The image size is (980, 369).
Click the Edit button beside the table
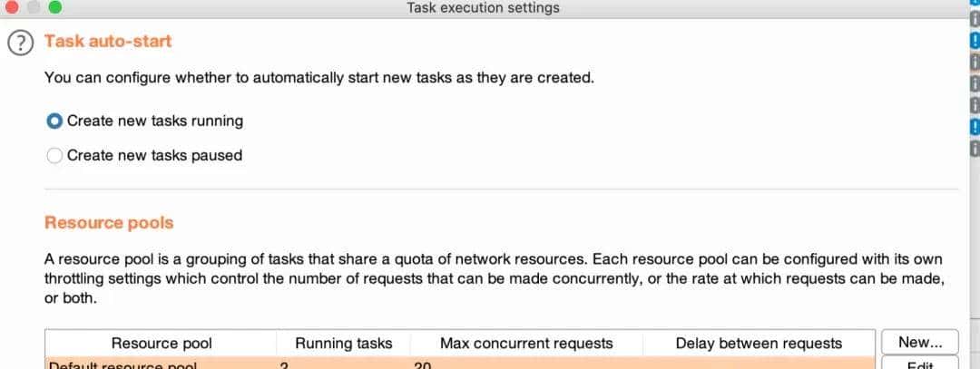[x=919, y=364]
